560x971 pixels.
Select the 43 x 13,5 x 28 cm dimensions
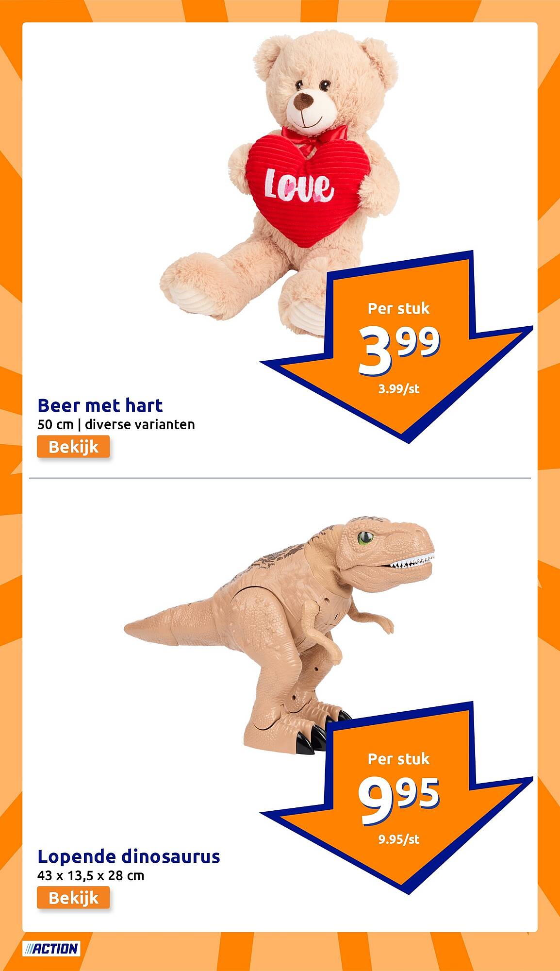[91, 876]
